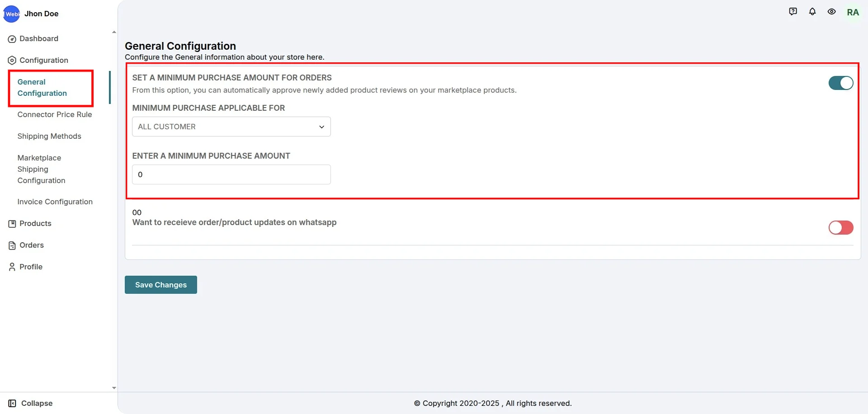The width and height of the screenshot is (868, 414).
Task: Open the ALL CUSTOMER dropdown
Action: pos(231,127)
